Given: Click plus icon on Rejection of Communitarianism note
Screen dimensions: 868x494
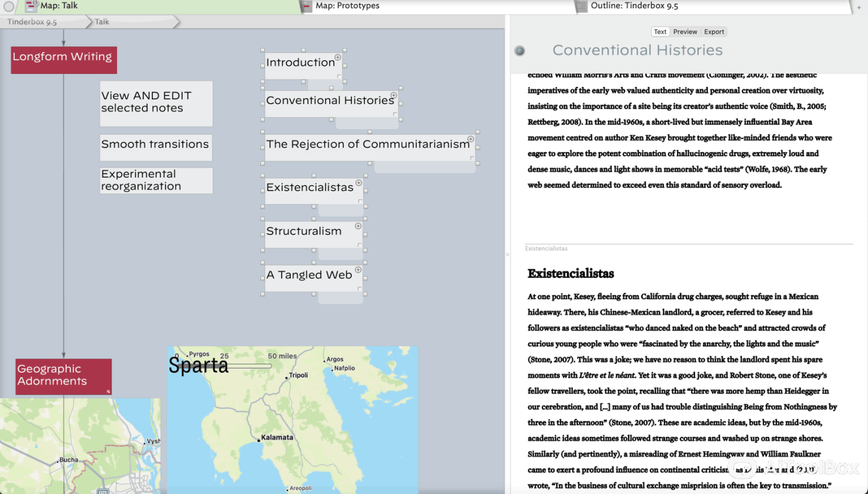Looking at the screenshot, I should (471, 140).
